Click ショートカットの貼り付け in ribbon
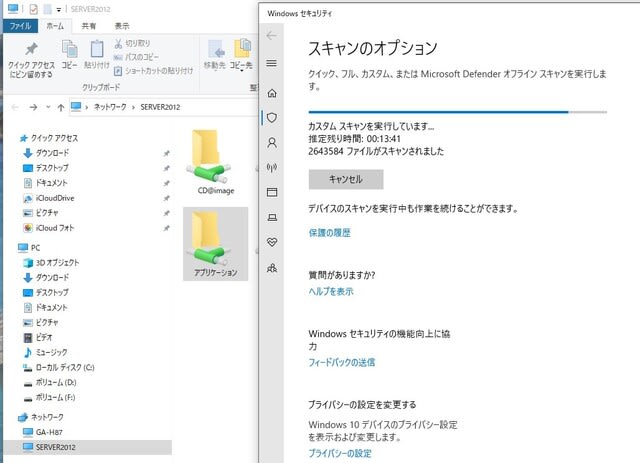640x463 pixels. tap(153, 71)
